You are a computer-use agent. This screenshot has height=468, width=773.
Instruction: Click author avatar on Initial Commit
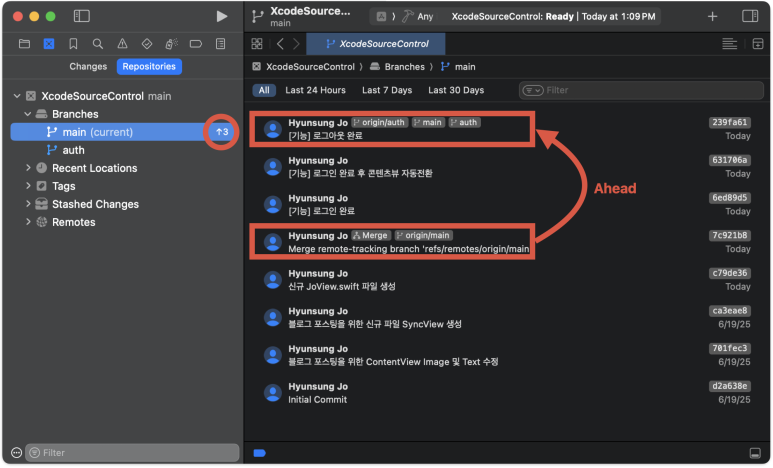[273, 393]
